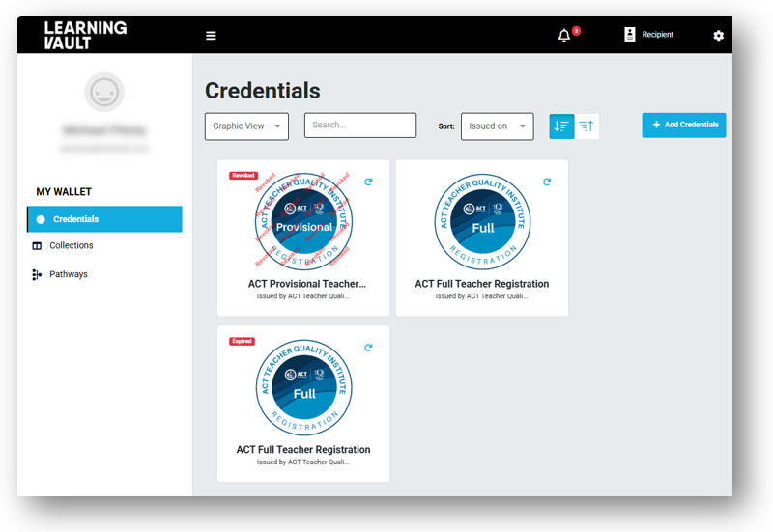
Task: Click the Recipient label in header
Action: 658,34
